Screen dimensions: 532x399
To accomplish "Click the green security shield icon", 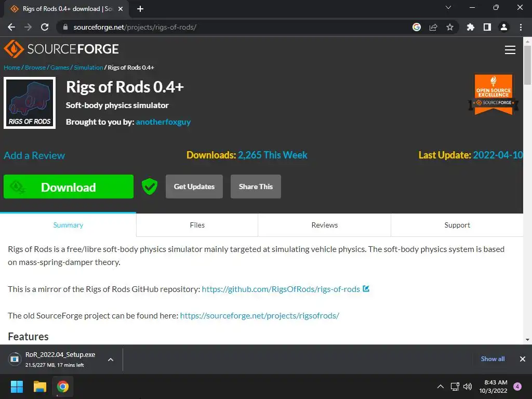I will (x=150, y=187).
